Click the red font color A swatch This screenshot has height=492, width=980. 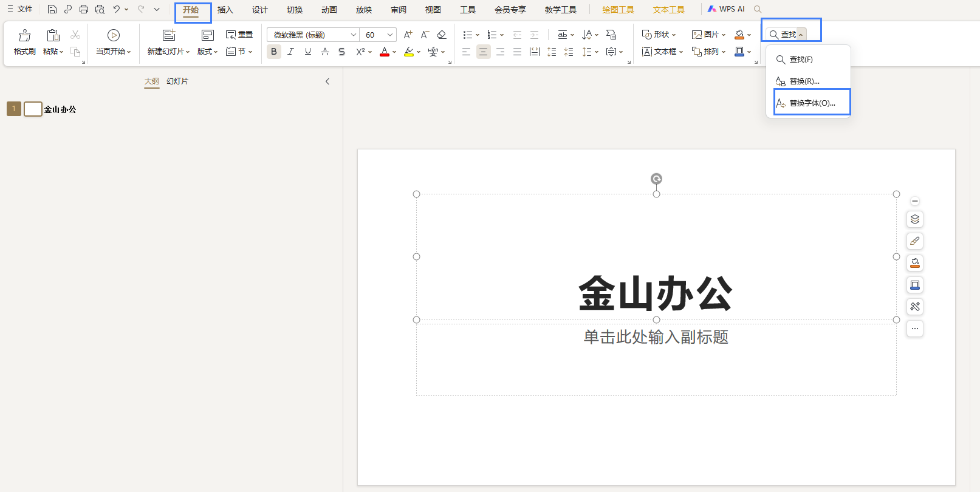385,52
